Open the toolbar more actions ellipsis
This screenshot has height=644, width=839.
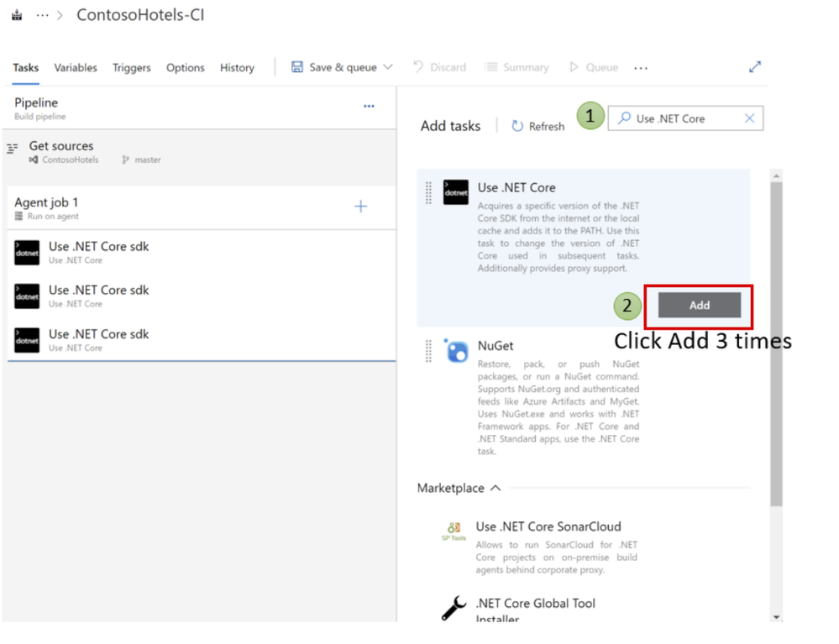[x=641, y=68]
